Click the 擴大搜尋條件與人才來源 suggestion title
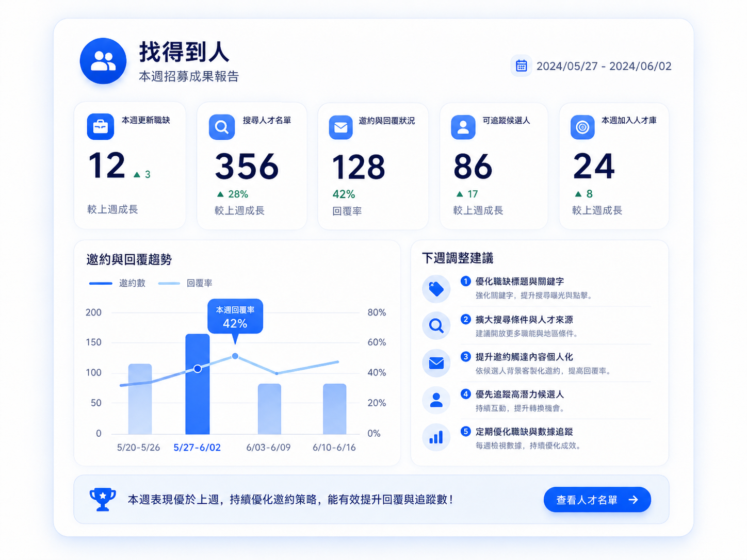747x560 pixels. [524, 320]
